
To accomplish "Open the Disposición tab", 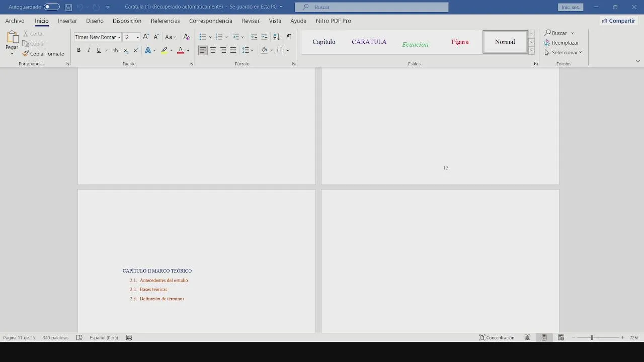I will [x=127, y=21].
